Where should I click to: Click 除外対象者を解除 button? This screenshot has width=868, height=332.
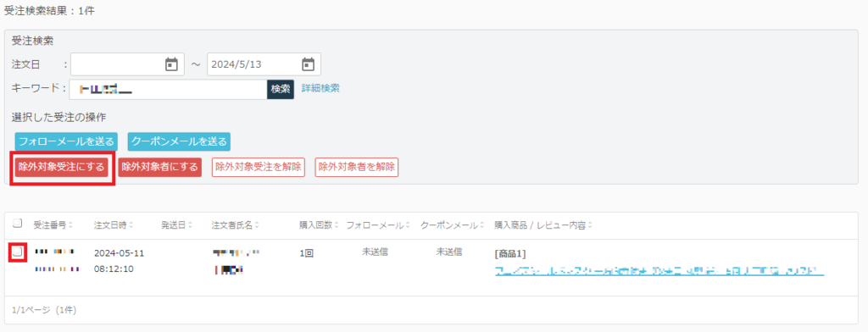pyautogui.click(x=357, y=167)
